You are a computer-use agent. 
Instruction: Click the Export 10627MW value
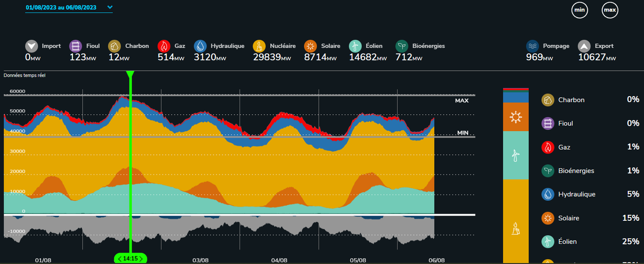click(597, 57)
